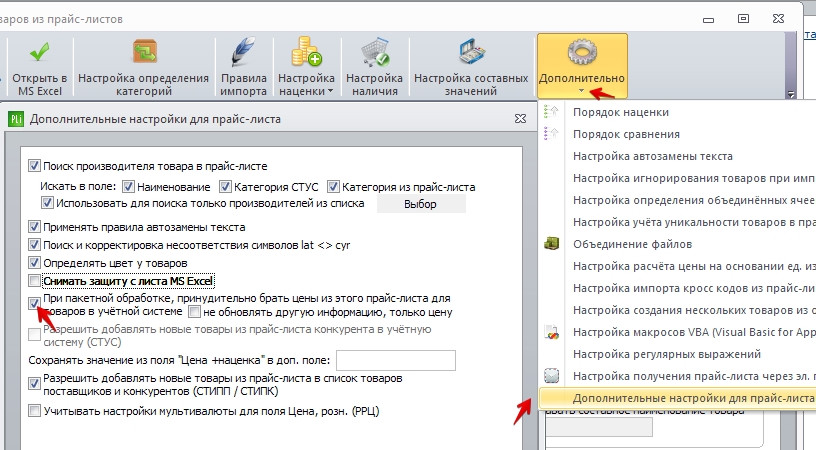Image resolution: width=816 pixels, height=450 pixels.
Task: Open Настройка расчёта цены на основании ед. item
Action: [x=694, y=266]
